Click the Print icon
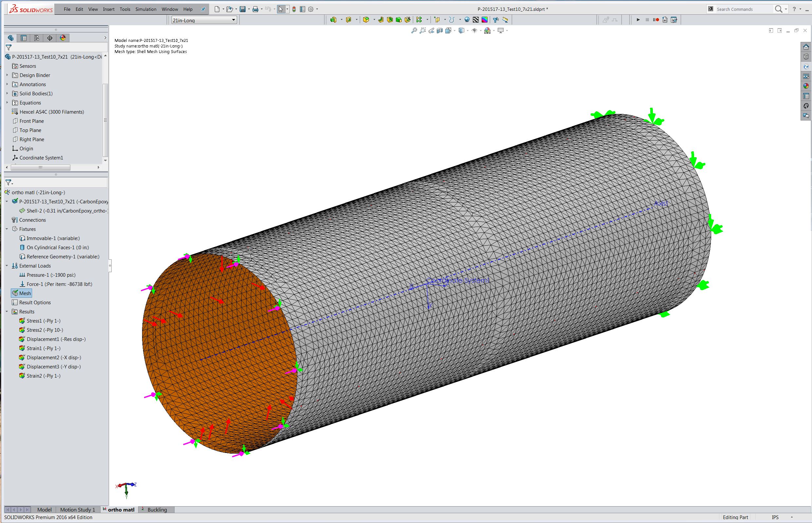 tap(255, 9)
